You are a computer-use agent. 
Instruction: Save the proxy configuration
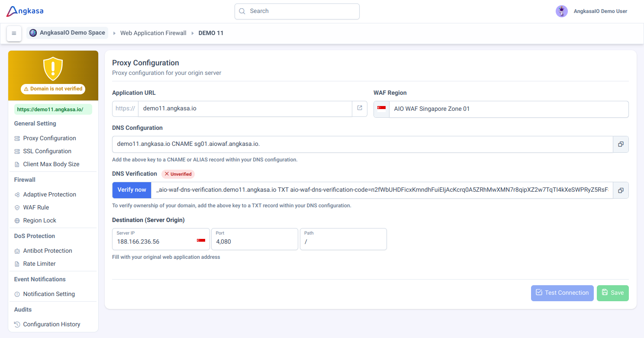(x=613, y=293)
